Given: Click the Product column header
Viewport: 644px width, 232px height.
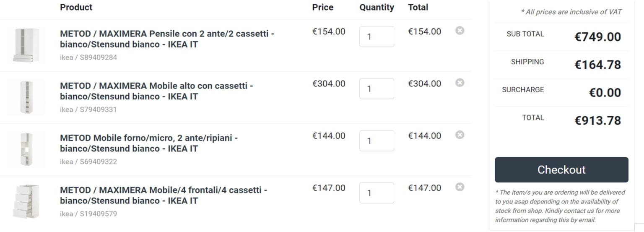Looking at the screenshot, I should pyautogui.click(x=76, y=7).
